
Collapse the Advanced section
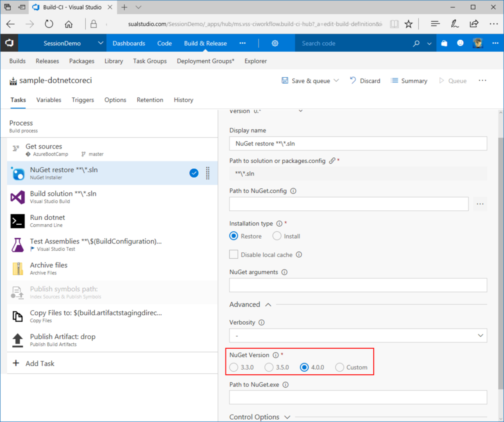[268, 305]
